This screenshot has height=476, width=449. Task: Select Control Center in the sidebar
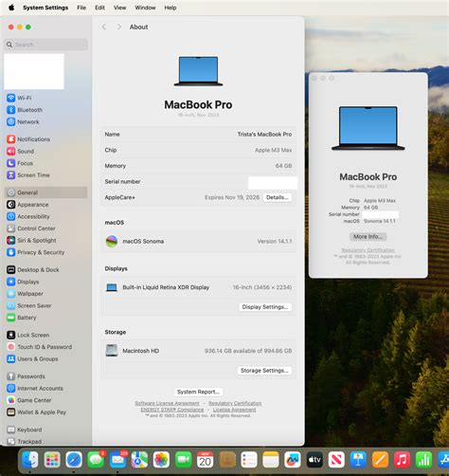(x=31, y=229)
